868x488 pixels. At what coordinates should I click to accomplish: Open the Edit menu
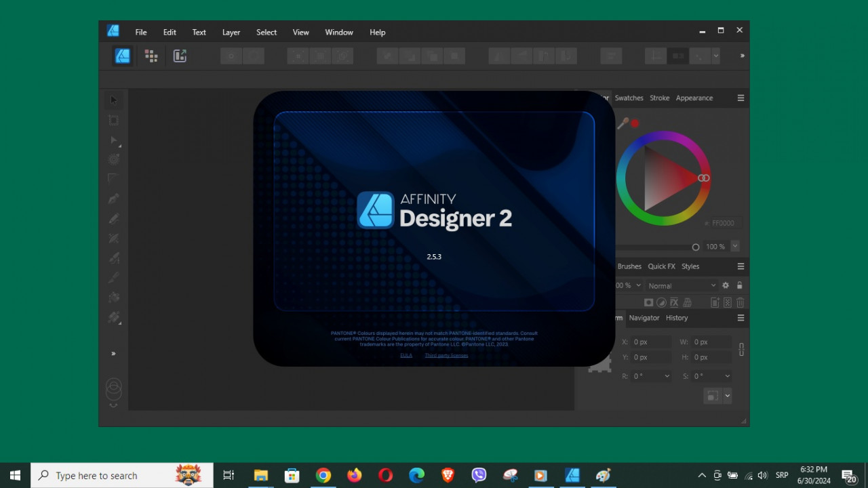coord(170,32)
